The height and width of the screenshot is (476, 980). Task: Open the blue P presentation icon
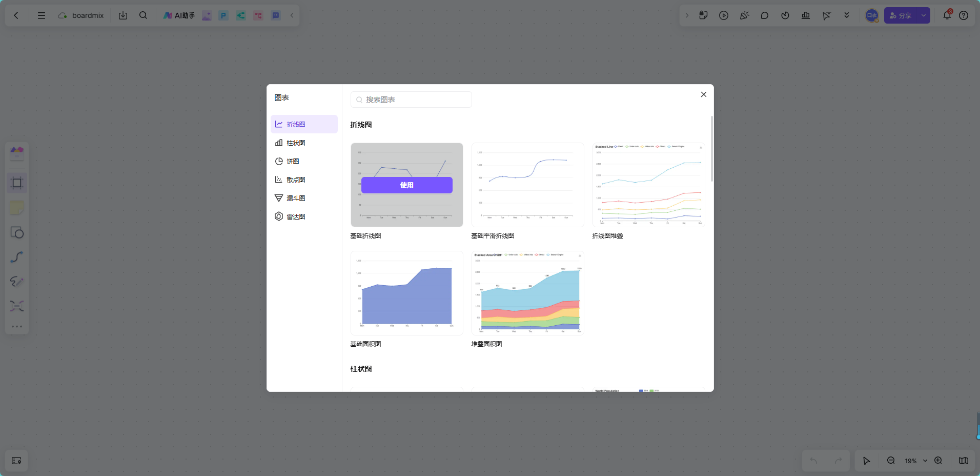tap(223, 15)
